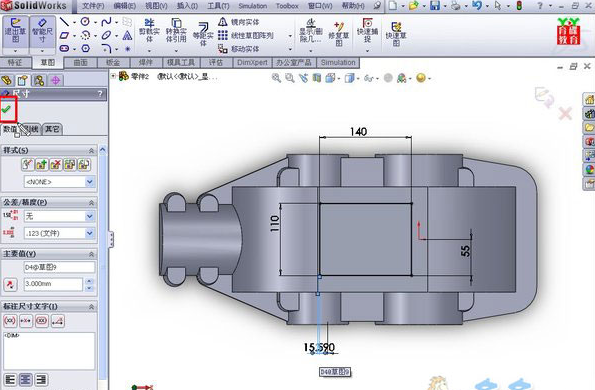Open dropdown arrow under Smart Dimension
This screenshot has height=390, width=595.
point(42,51)
